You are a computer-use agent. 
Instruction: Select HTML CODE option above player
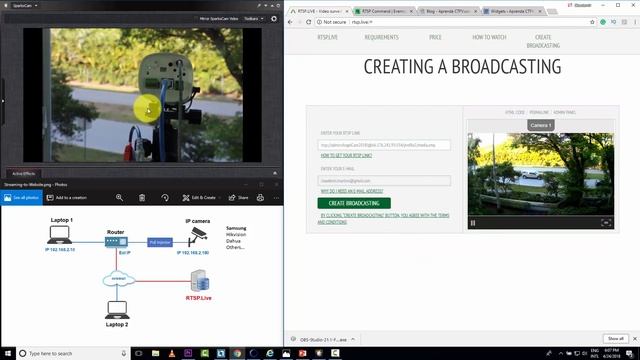pos(515,112)
